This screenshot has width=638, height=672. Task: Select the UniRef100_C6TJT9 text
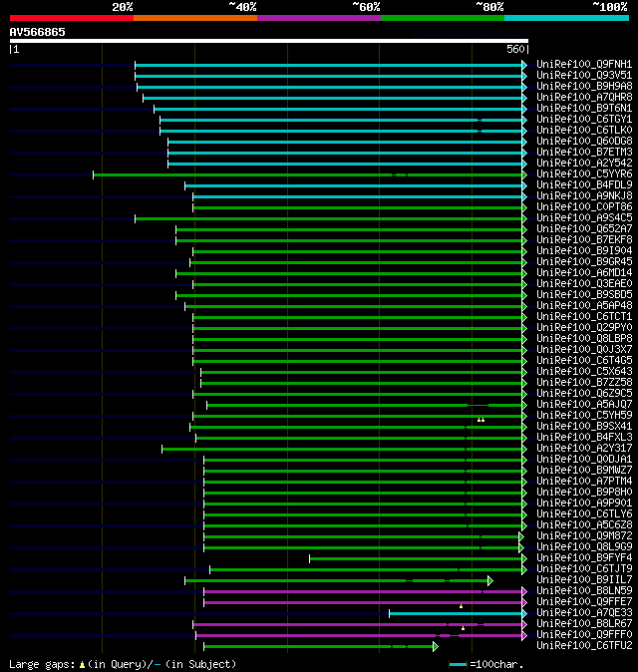[x=584, y=569]
